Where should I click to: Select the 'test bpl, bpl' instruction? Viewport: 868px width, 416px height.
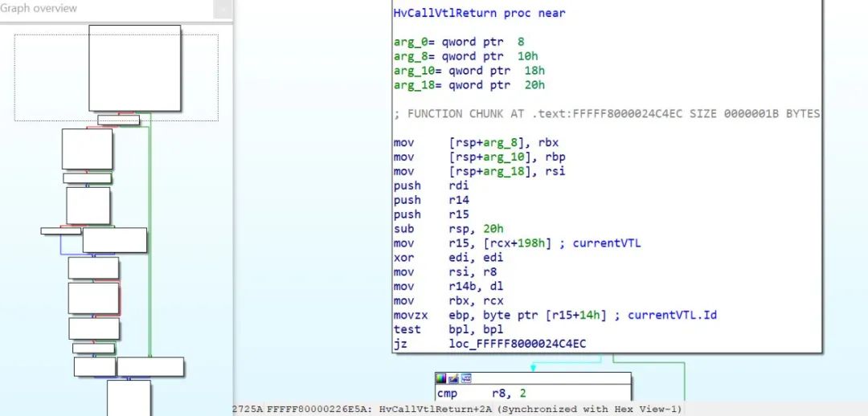(448, 330)
